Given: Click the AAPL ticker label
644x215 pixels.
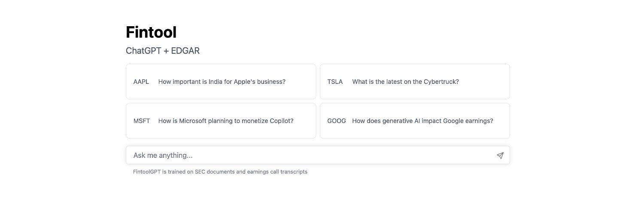Looking at the screenshot, I should [x=141, y=82].
